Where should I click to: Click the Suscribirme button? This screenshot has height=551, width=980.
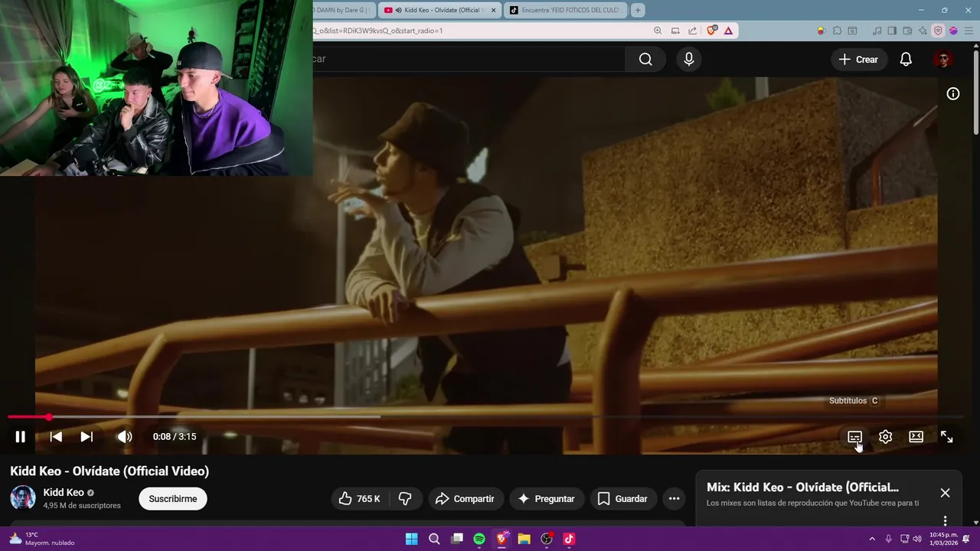point(172,499)
